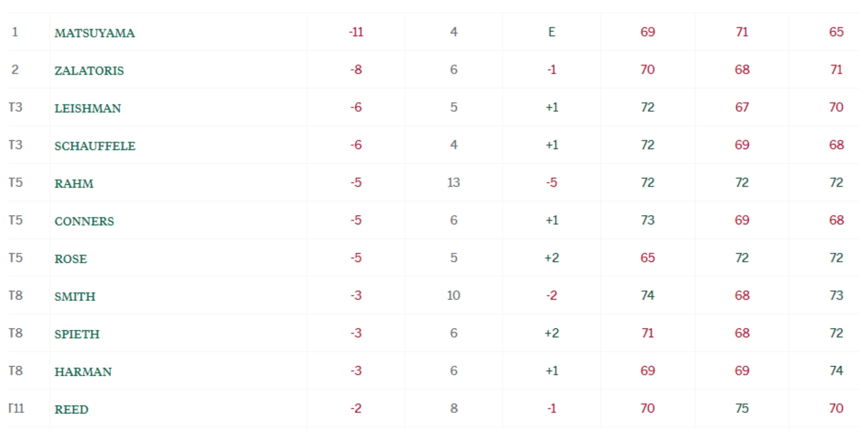This screenshot has height=438, width=868.
Task: Open SPIETH player profile
Action: coord(77,334)
